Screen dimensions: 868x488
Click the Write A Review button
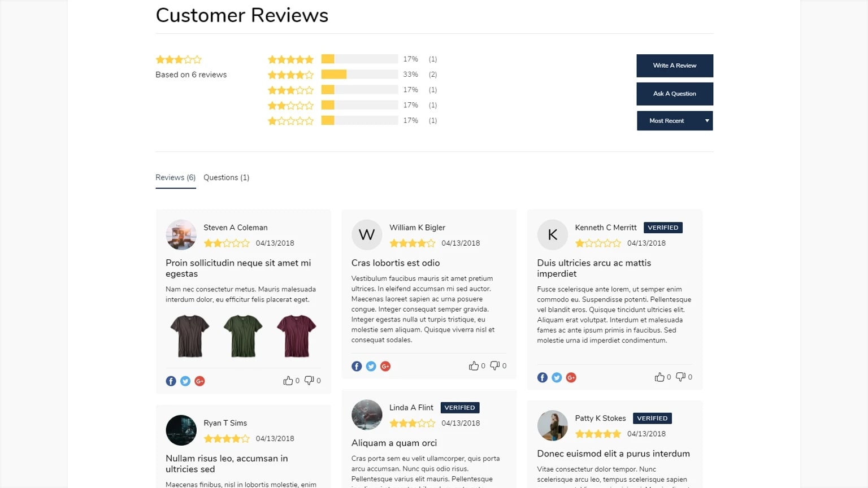pos(675,66)
